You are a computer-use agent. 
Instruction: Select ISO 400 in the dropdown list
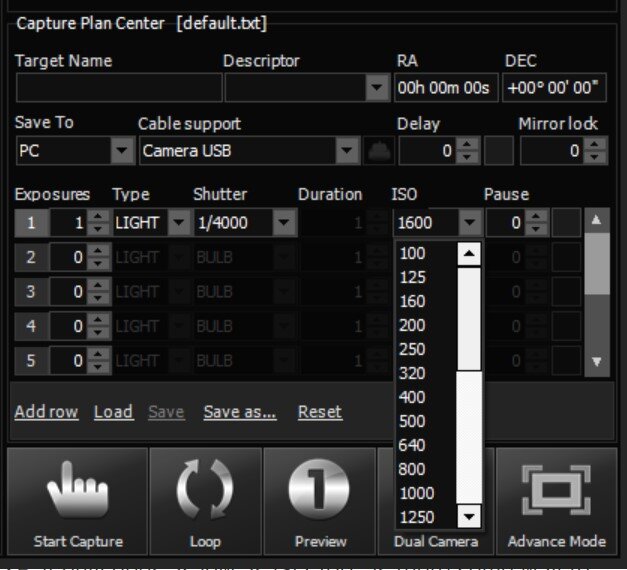pos(412,397)
